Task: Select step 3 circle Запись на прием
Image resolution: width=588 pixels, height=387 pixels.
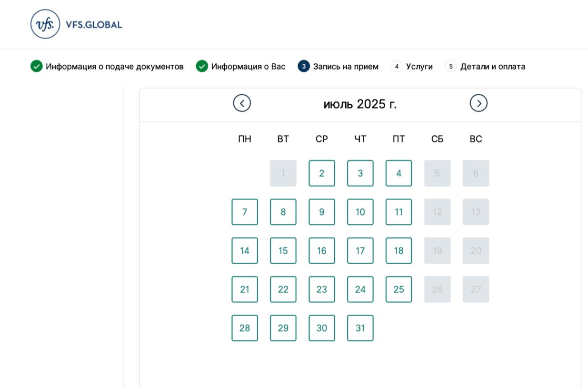Action: (x=304, y=66)
